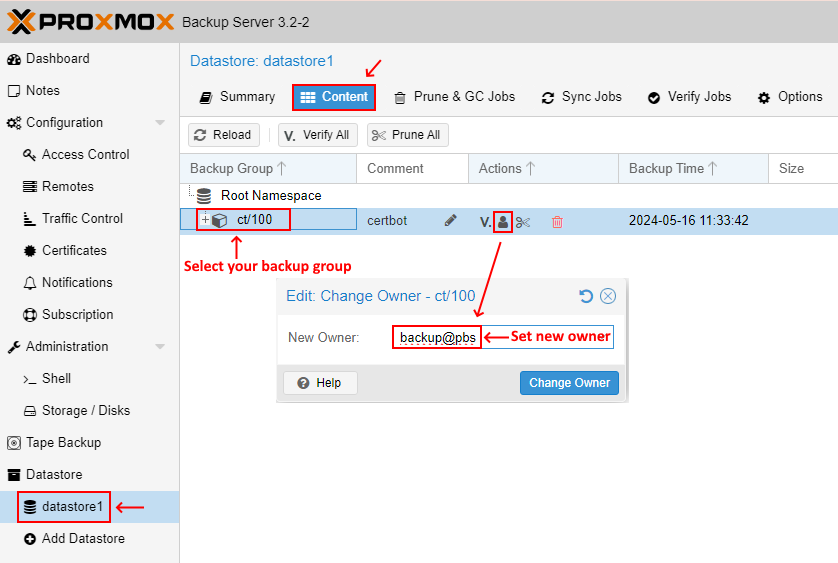
Task: Open Access Control settings
Action: pyautogui.click(x=76, y=155)
